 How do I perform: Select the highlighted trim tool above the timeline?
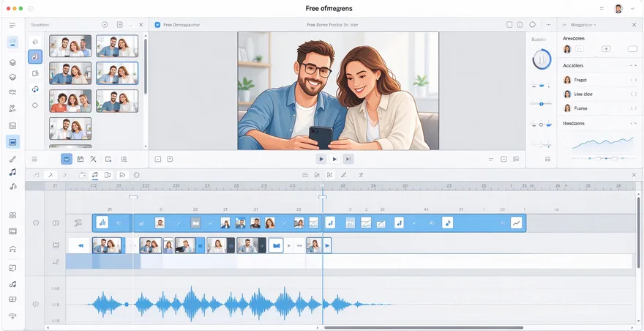329,175
